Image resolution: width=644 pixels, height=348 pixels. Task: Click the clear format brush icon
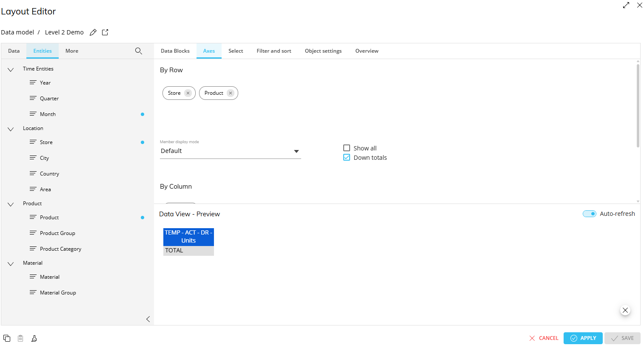tap(34, 338)
